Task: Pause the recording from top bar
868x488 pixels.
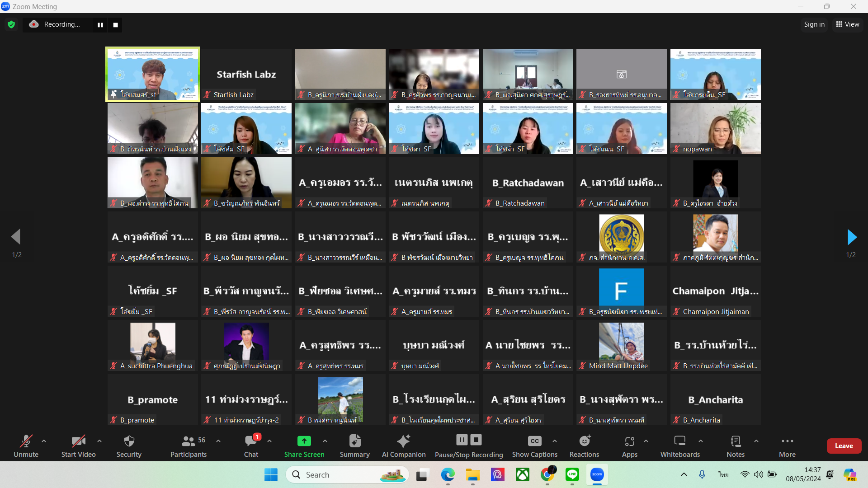Action: 100,25
